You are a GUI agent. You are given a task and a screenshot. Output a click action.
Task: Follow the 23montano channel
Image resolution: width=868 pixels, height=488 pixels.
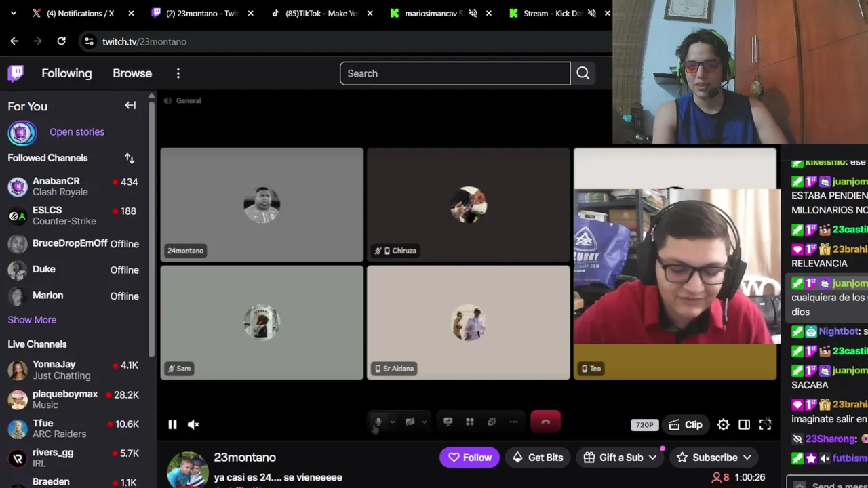point(469,457)
